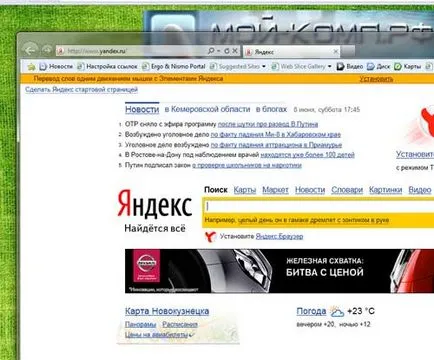Open news link про падение Ми-8 в Хабаровском крае
This screenshot has width=434, height=360.
276,135
